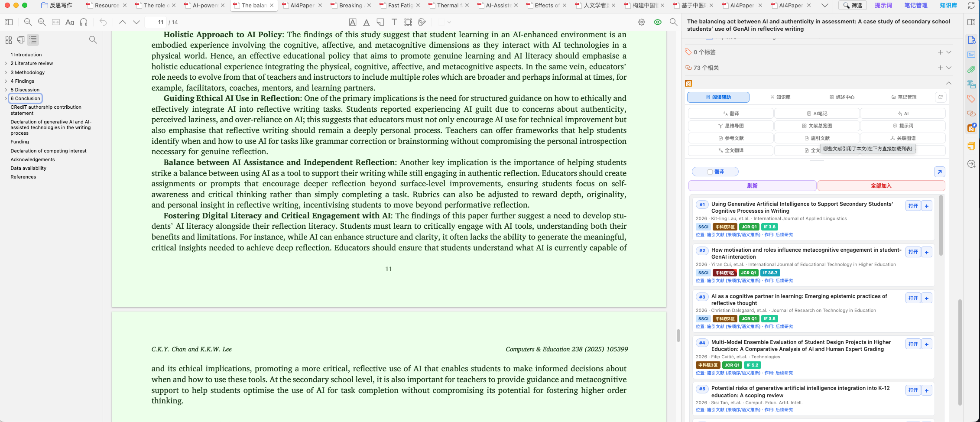
Task: Switch to the Breaking tab
Action: pyautogui.click(x=350, y=6)
